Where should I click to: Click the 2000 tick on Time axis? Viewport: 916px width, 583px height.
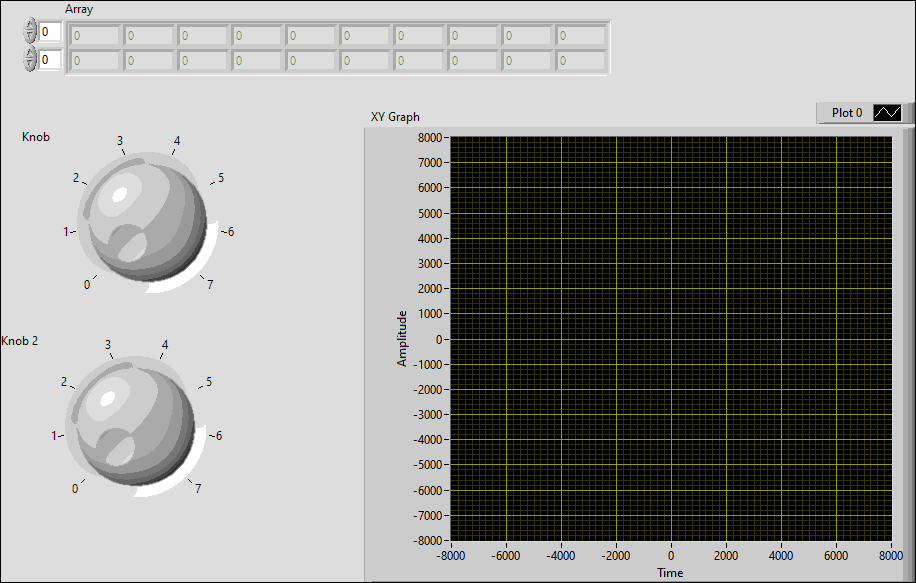tap(726, 556)
